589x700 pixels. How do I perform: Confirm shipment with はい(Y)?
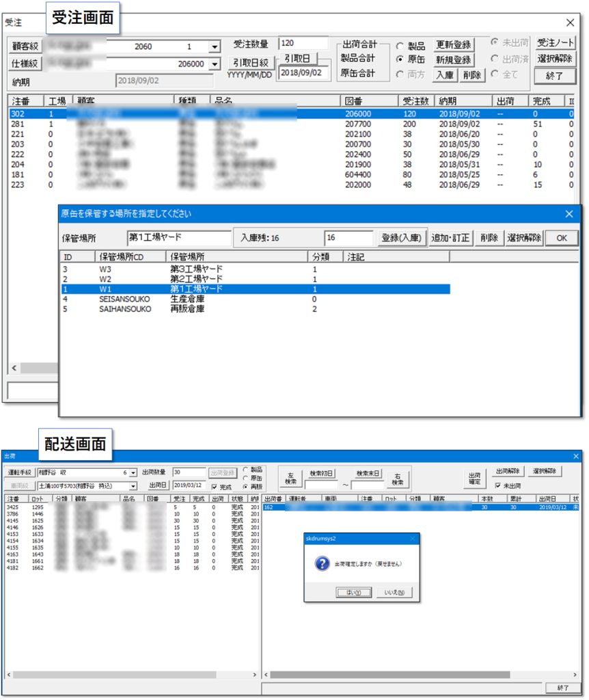pos(354,592)
